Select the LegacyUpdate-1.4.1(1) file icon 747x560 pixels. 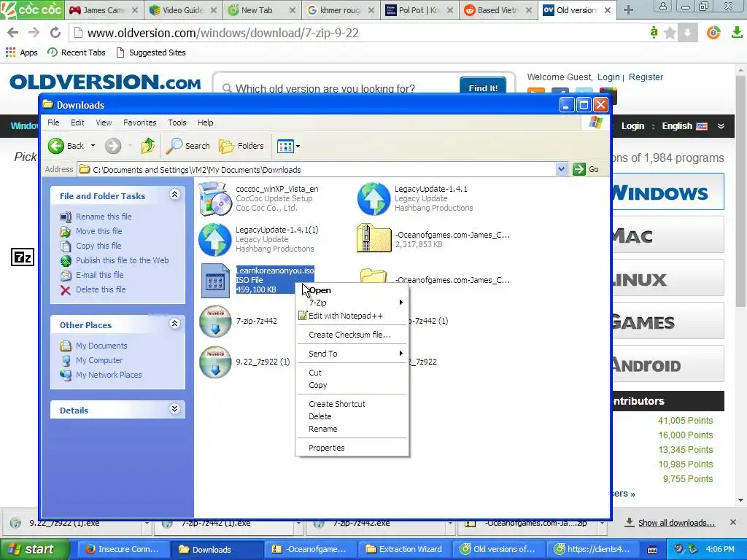click(x=215, y=239)
